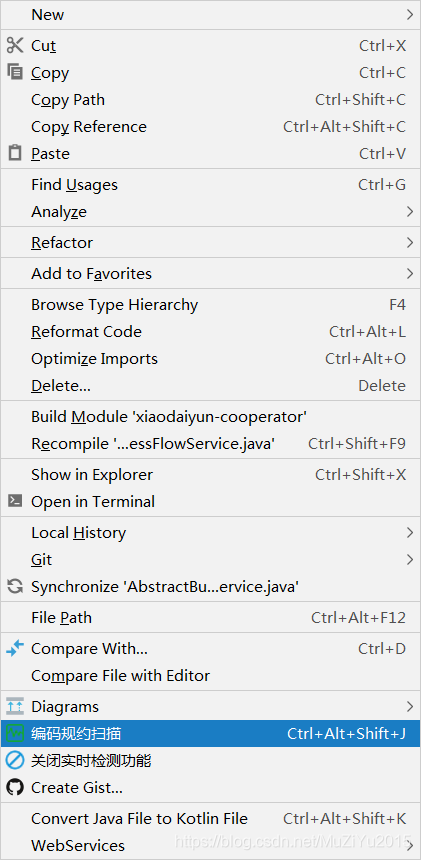
Task: Click the clipboard Paste icon
Action: coord(15,153)
